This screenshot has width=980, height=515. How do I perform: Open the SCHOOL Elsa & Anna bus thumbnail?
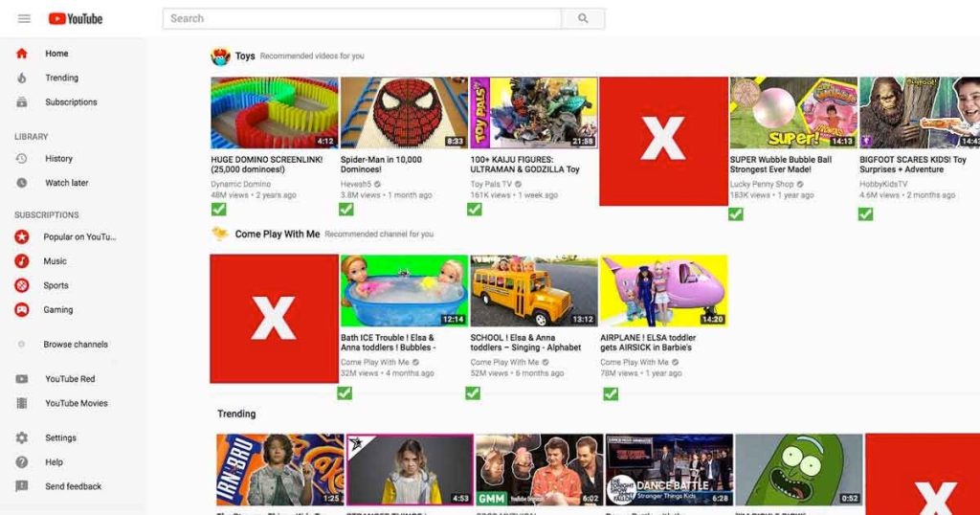click(x=533, y=290)
